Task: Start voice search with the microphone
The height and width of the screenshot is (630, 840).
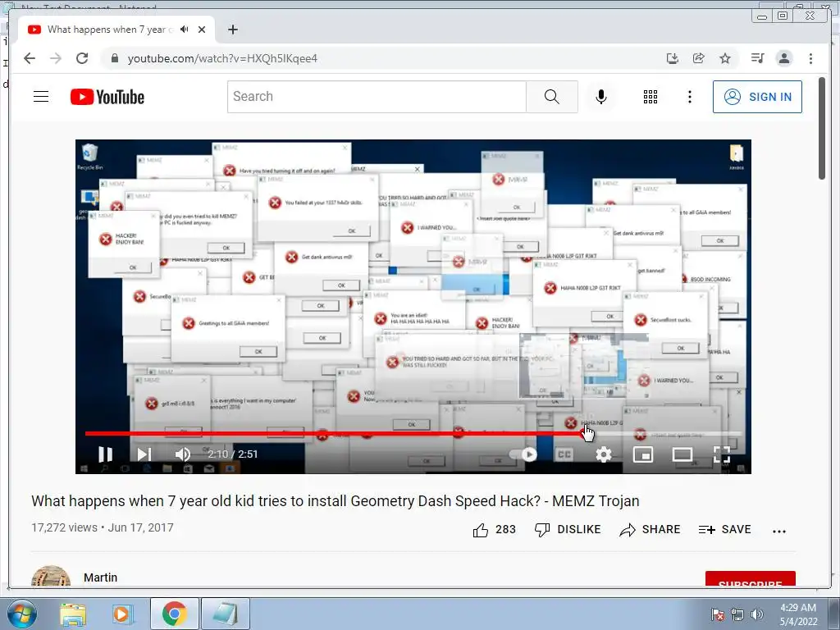Action: 601,97
